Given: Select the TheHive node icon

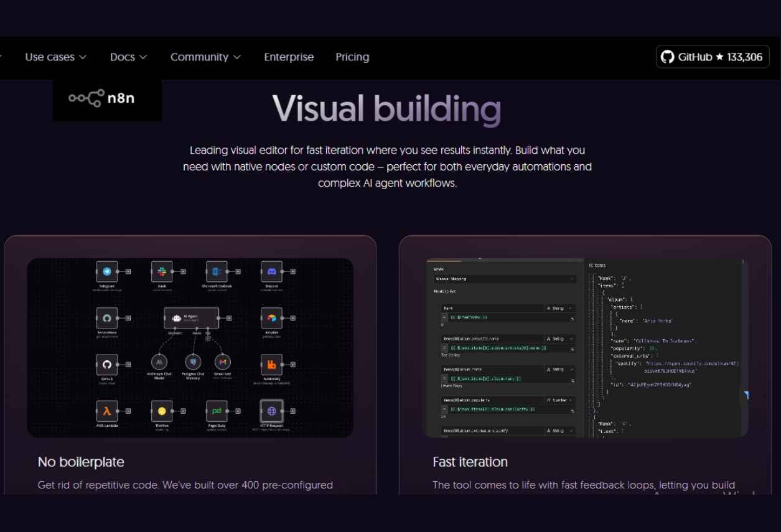Looking at the screenshot, I should [x=162, y=411].
